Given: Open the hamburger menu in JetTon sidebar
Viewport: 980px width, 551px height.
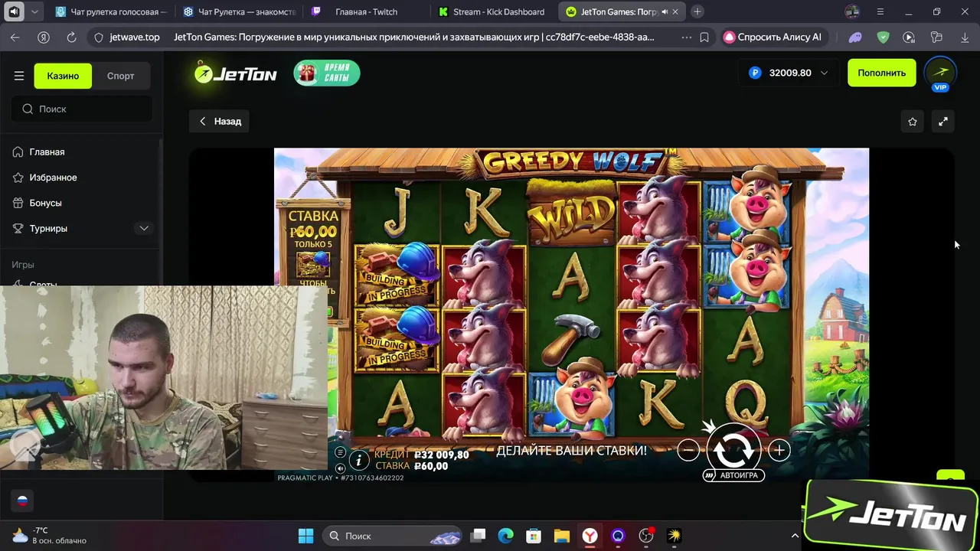Looking at the screenshot, I should (x=19, y=76).
